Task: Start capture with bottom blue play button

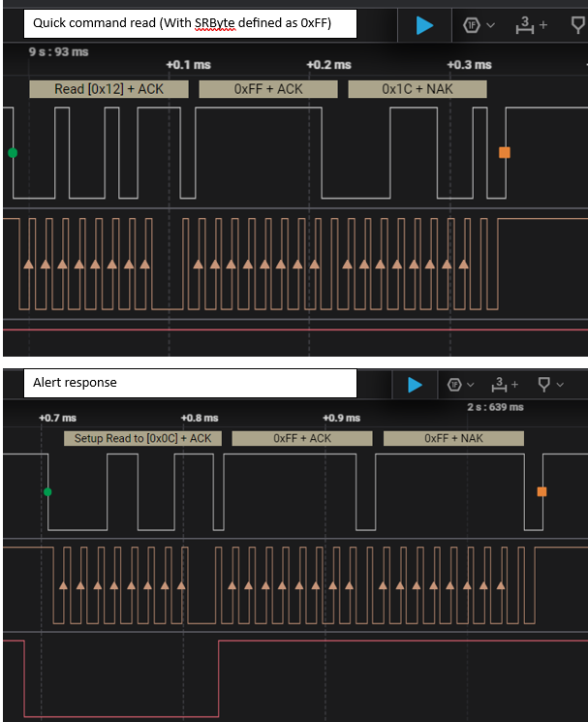Action: 415,385
